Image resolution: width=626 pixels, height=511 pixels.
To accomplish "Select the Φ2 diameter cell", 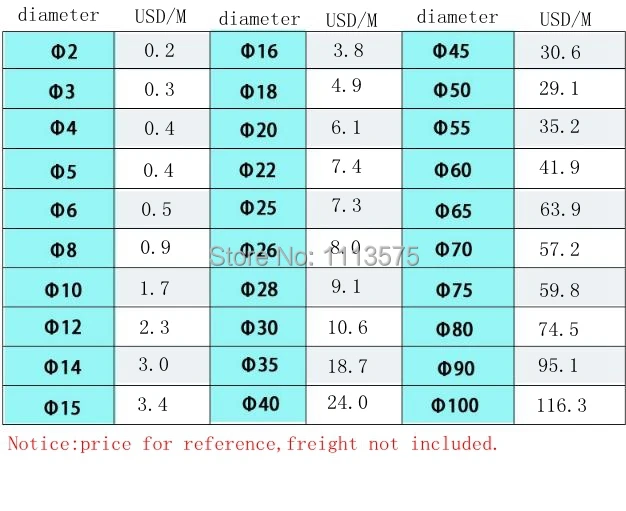I will 58,50.
